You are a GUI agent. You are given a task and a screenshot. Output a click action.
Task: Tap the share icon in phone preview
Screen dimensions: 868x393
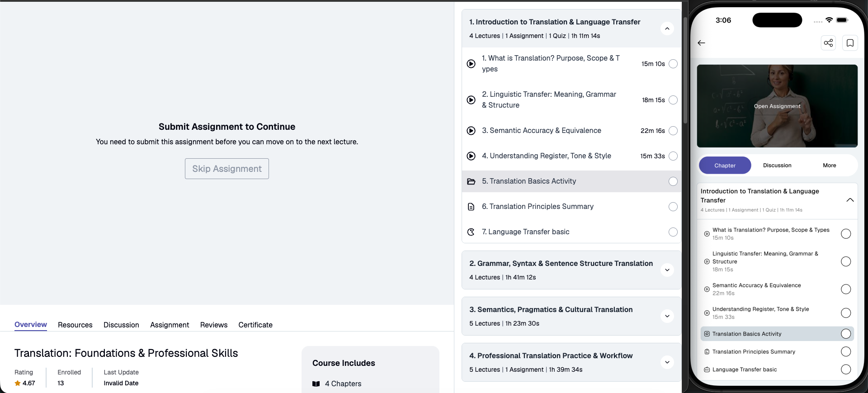click(828, 43)
